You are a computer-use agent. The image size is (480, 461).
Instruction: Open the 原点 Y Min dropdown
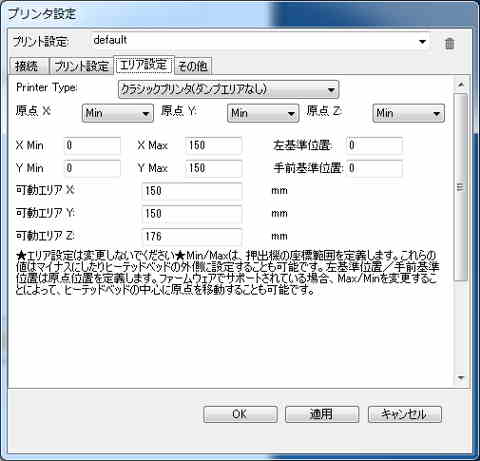coord(263,113)
